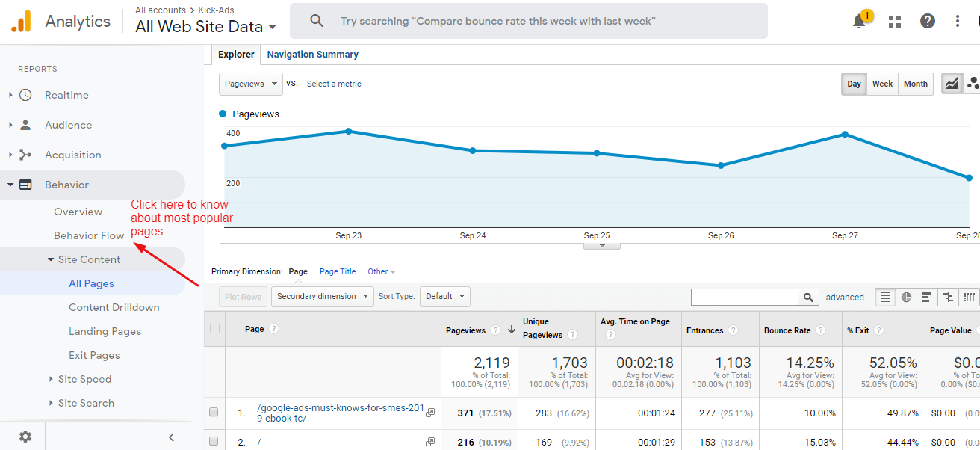Click the Acquisition branching icon
The width and height of the screenshot is (980, 450).
25,155
